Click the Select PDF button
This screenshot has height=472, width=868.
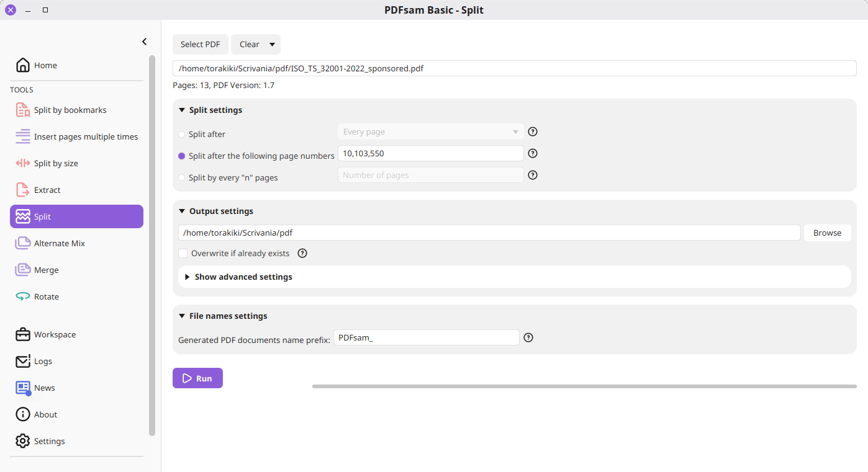click(x=201, y=45)
